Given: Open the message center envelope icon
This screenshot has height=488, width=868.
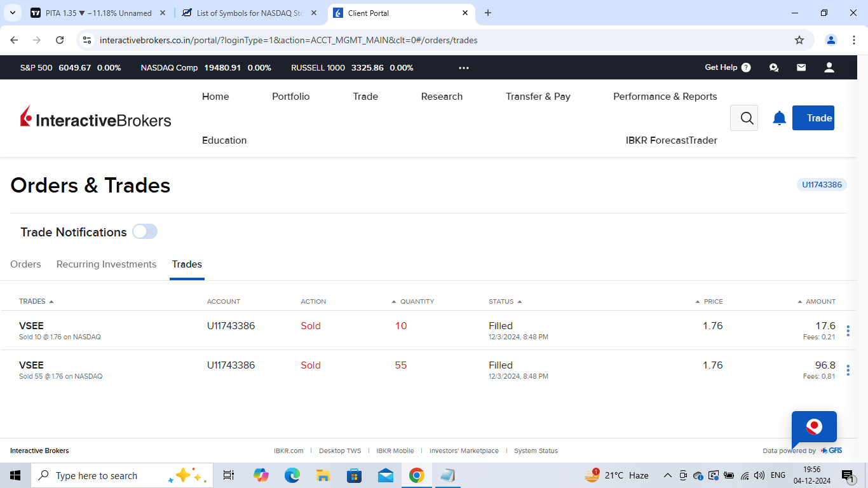Looking at the screenshot, I should 801,67.
